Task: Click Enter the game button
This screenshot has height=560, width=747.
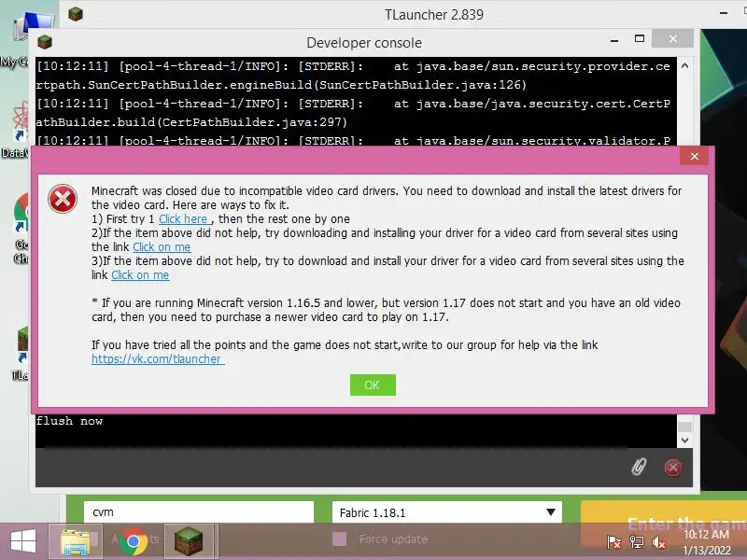Action: 664,523
